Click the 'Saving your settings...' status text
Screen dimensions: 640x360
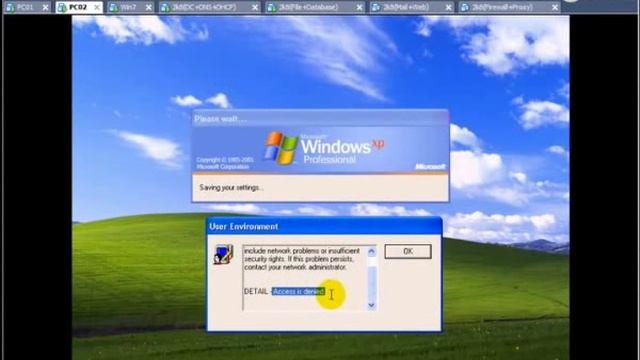tap(231, 188)
